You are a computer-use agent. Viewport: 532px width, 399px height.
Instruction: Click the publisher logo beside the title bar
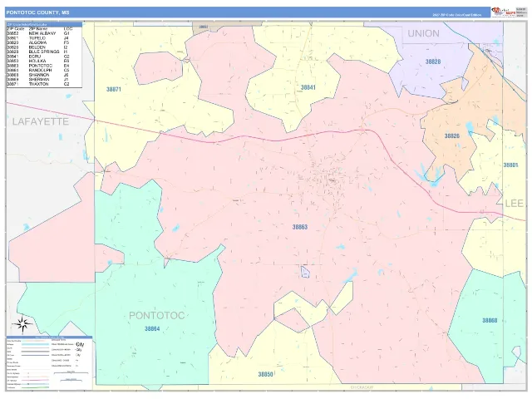(504, 12)
